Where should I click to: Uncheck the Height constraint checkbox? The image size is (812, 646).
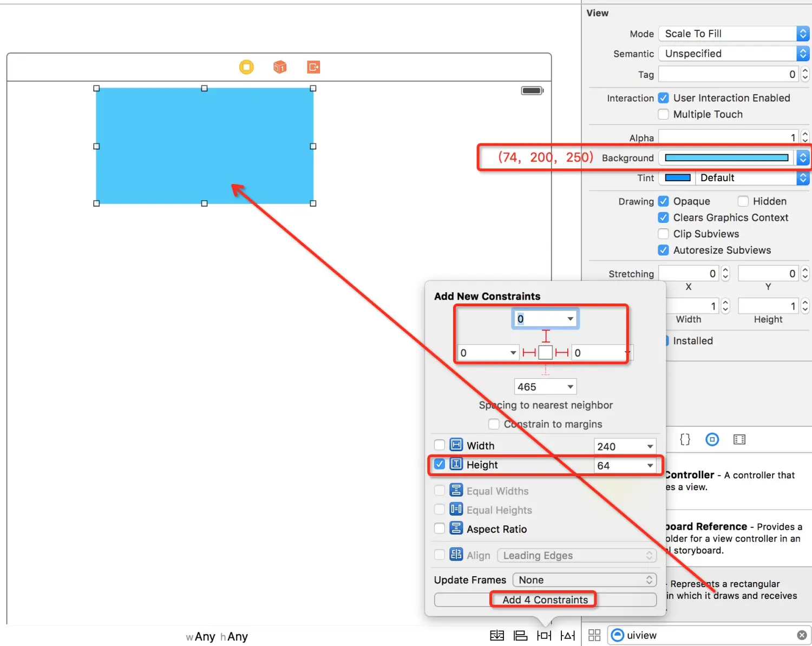pos(440,464)
